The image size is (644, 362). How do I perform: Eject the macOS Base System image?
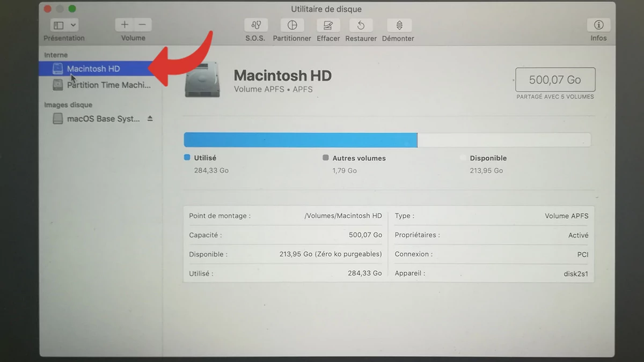[x=150, y=119]
